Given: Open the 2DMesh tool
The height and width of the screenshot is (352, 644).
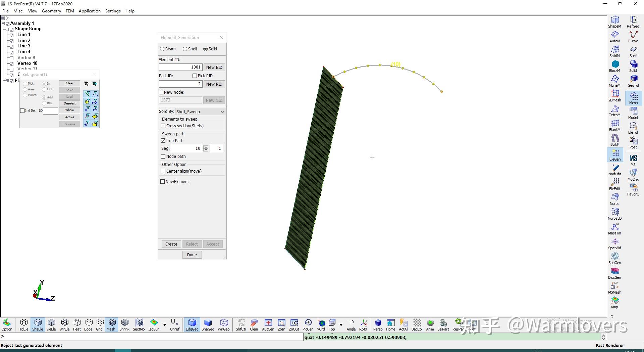Looking at the screenshot, I should click(614, 96).
